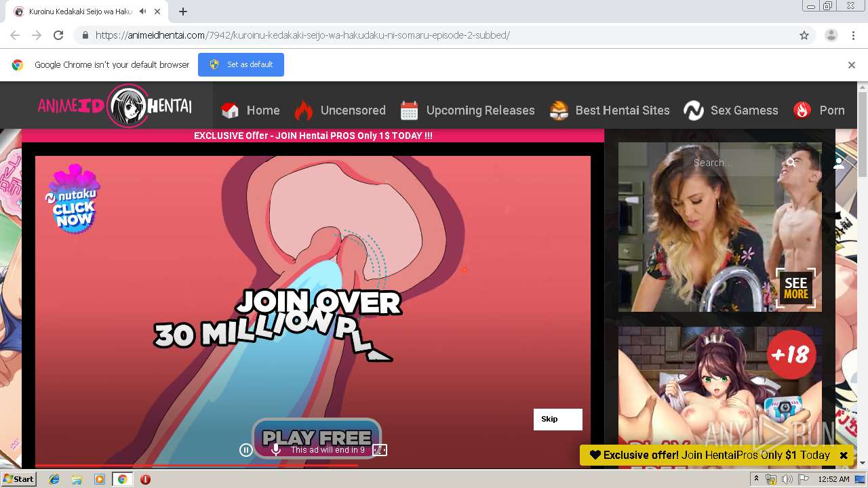This screenshot has width=868, height=488.
Task: Enter fullscreen in the video player
Action: 380,450
